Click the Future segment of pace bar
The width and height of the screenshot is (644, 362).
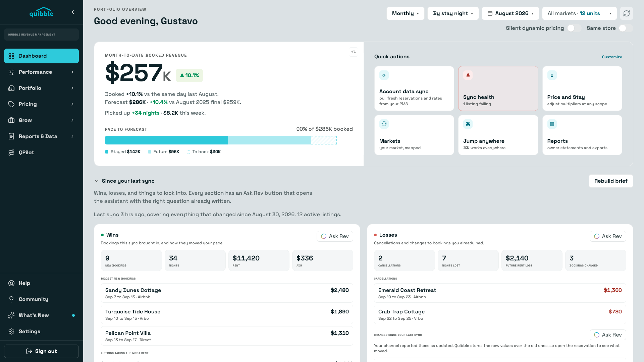click(x=270, y=140)
